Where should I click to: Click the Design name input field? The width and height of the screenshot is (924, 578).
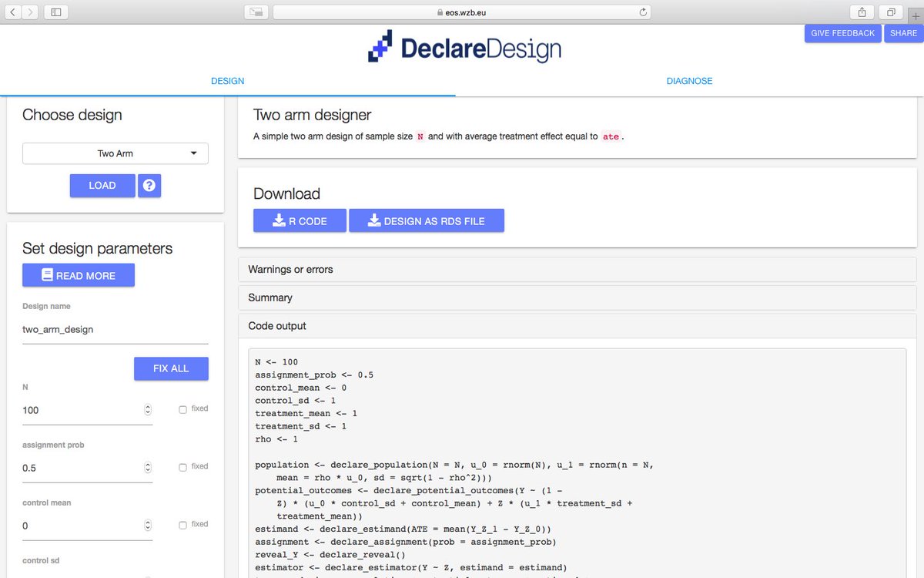[115, 330]
